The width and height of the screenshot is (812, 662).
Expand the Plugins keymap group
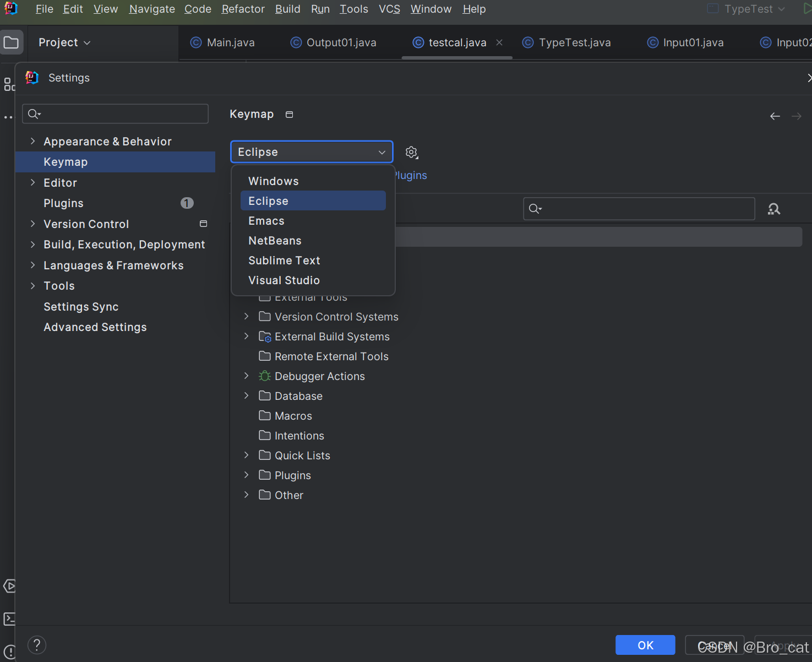(247, 475)
